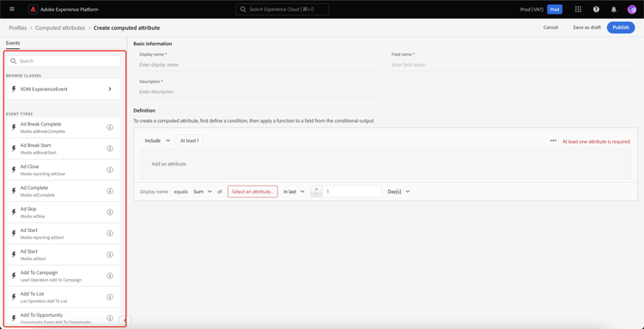Click Select an attribute button

tap(252, 192)
